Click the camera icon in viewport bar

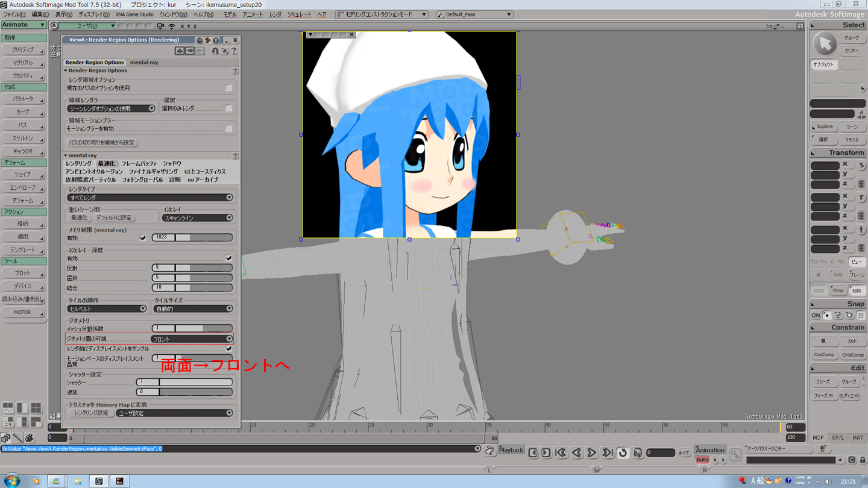(160, 26)
